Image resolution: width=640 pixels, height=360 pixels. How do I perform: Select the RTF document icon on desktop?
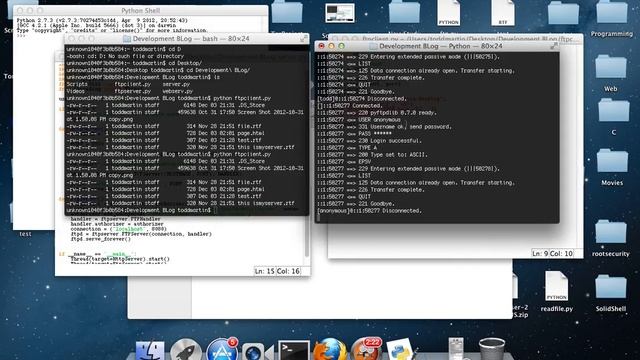(502, 12)
